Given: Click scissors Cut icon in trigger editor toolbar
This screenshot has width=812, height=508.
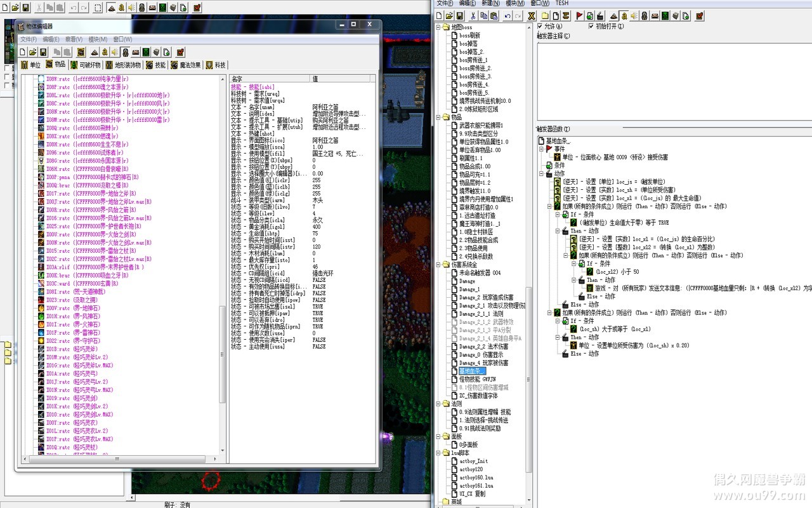Looking at the screenshot, I should [473, 16].
